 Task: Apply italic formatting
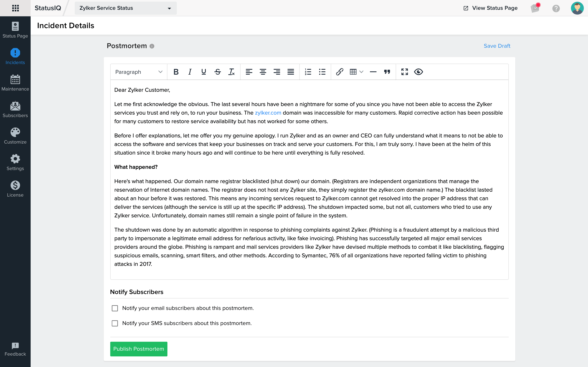click(190, 72)
